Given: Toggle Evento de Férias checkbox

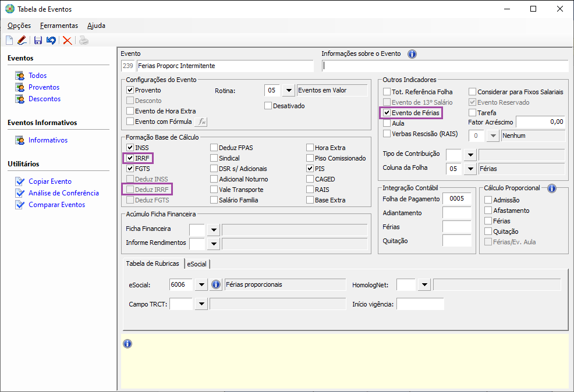Looking at the screenshot, I should (387, 113).
